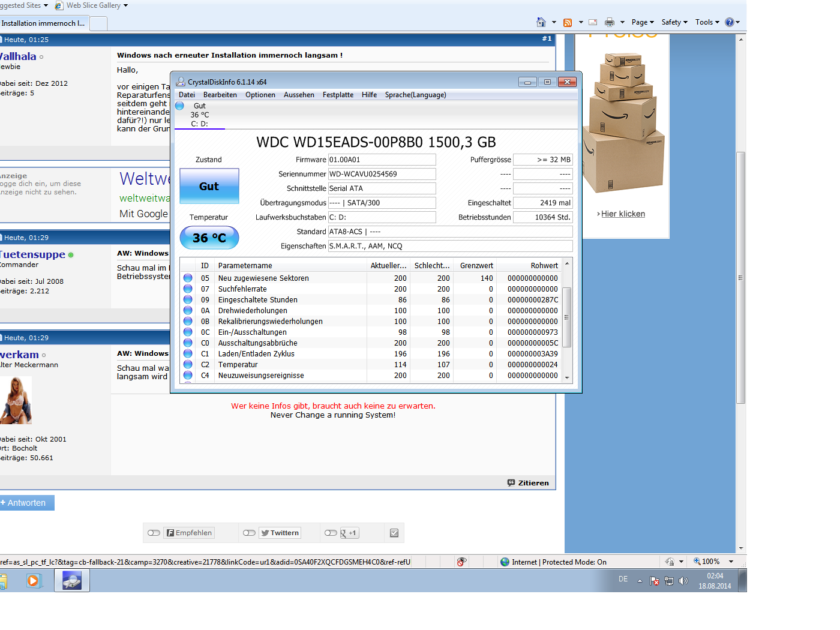Open the Page dropdown menu
The width and height of the screenshot is (840, 630).
[643, 22]
